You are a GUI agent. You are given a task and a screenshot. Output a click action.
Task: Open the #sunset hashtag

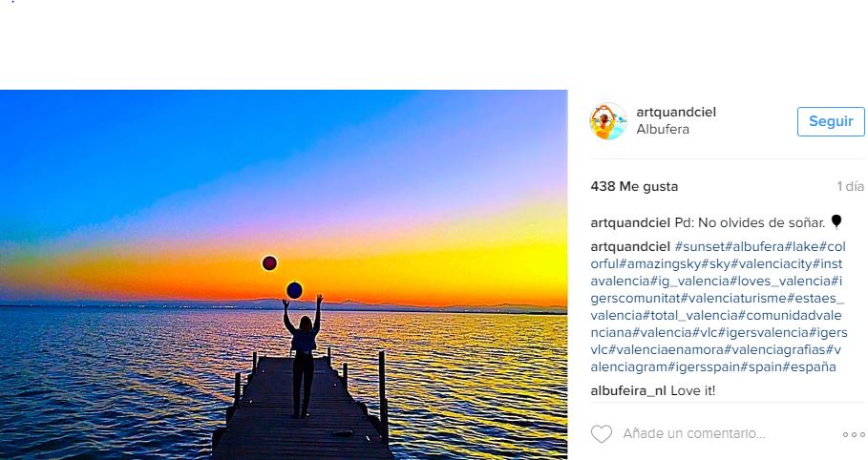[x=700, y=246]
